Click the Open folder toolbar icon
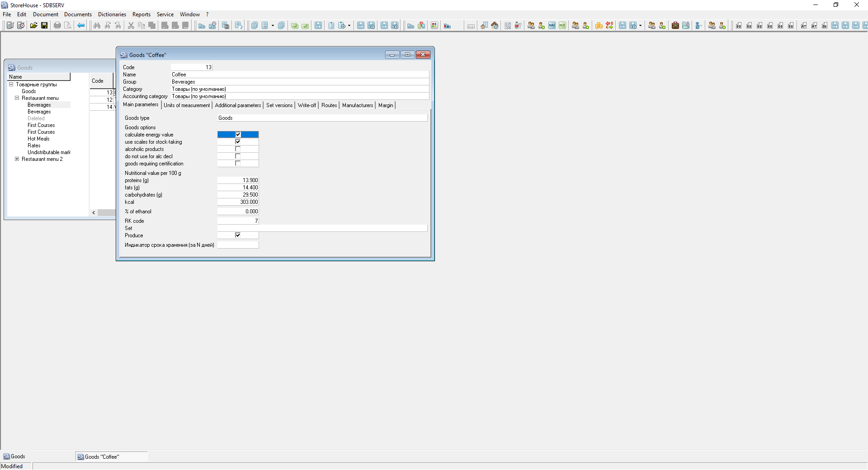 (33, 26)
